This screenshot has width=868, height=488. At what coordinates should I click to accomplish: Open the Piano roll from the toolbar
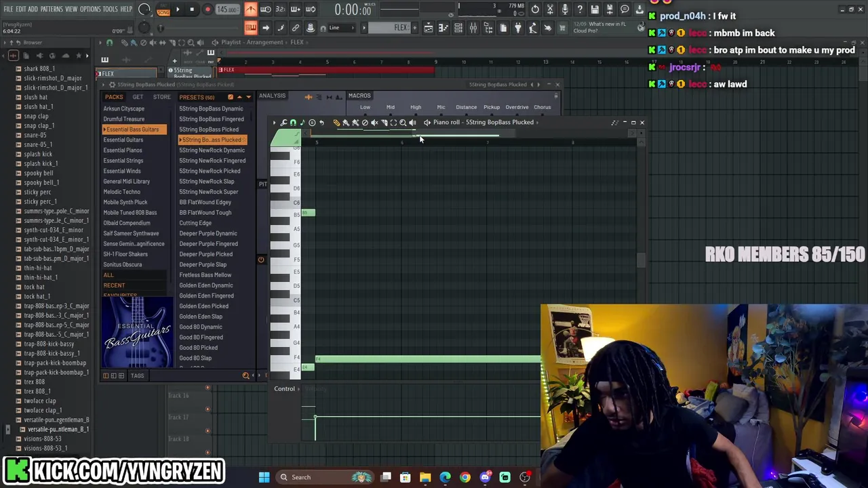click(443, 28)
